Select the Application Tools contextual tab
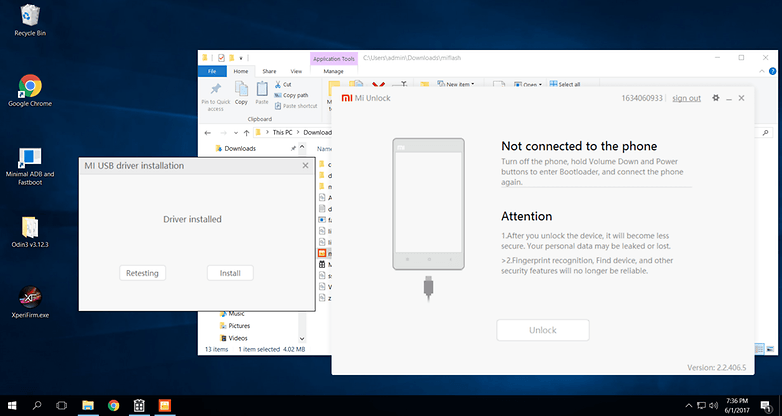Image resolution: width=782 pixels, height=416 pixels. [x=334, y=59]
